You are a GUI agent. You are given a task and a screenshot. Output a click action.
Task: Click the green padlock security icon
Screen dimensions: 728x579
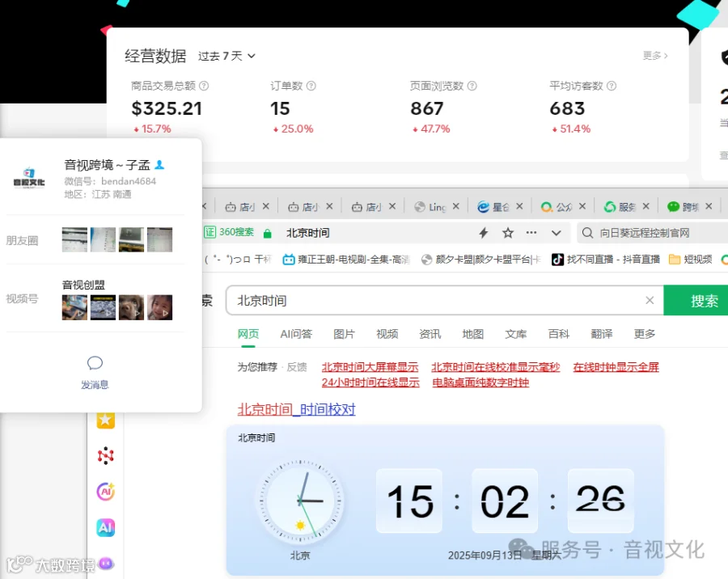268,233
